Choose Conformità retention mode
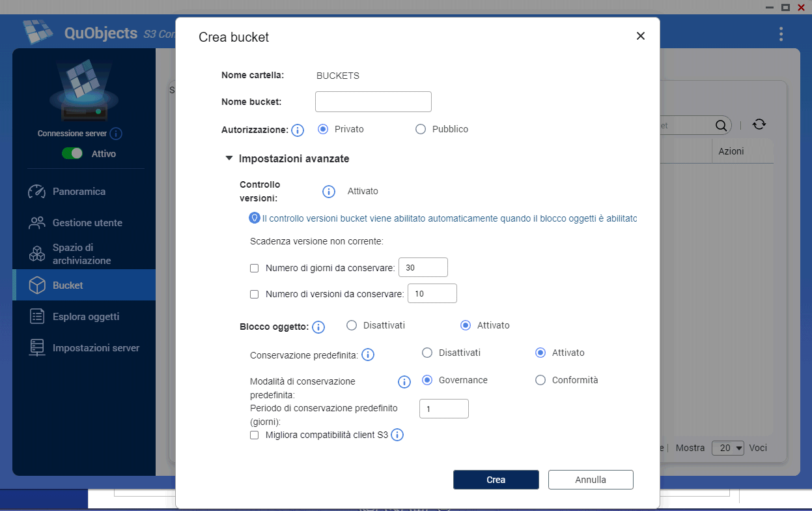 (x=540, y=380)
